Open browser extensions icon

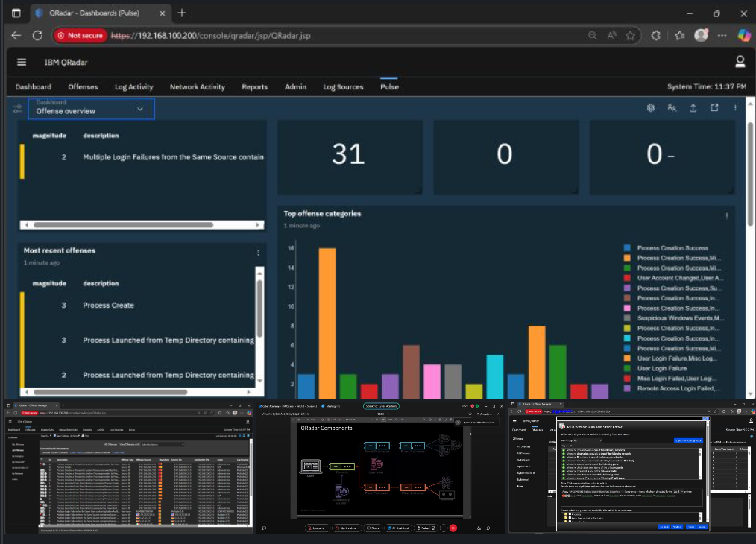pyautogui.click(x=655, y=35)
